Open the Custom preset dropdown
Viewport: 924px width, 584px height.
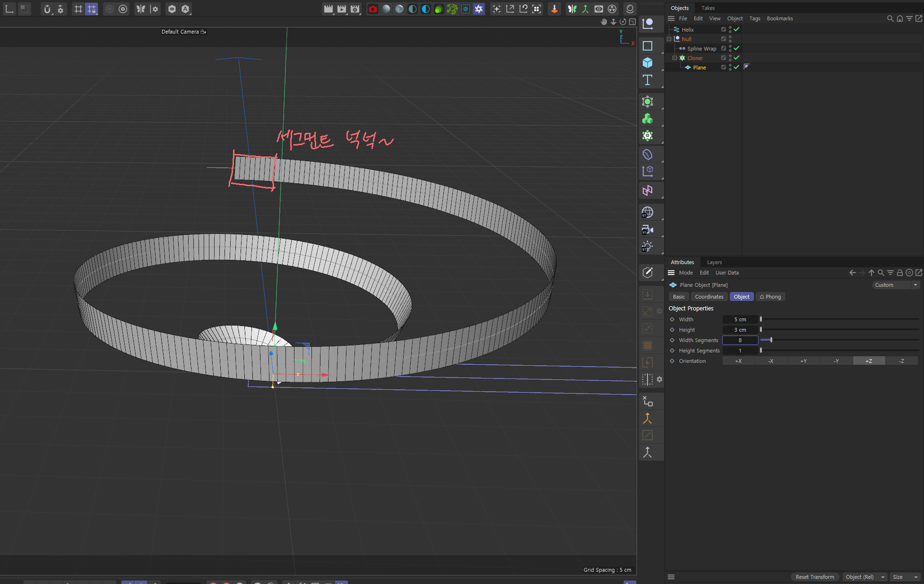point(895,285)
